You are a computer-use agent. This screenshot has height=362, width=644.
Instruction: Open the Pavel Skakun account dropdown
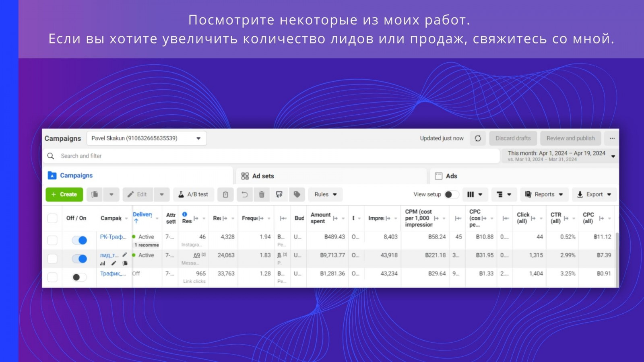(x=147, y=138)
